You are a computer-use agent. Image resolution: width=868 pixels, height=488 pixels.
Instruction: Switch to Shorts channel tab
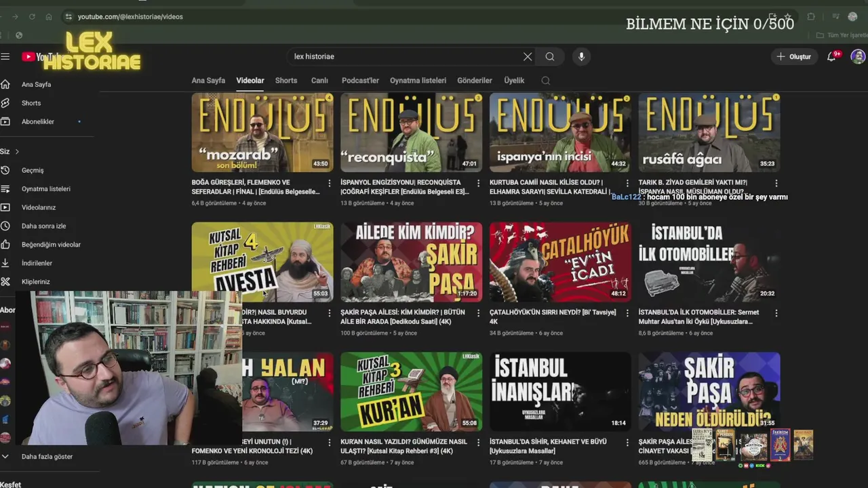[286, 81]
